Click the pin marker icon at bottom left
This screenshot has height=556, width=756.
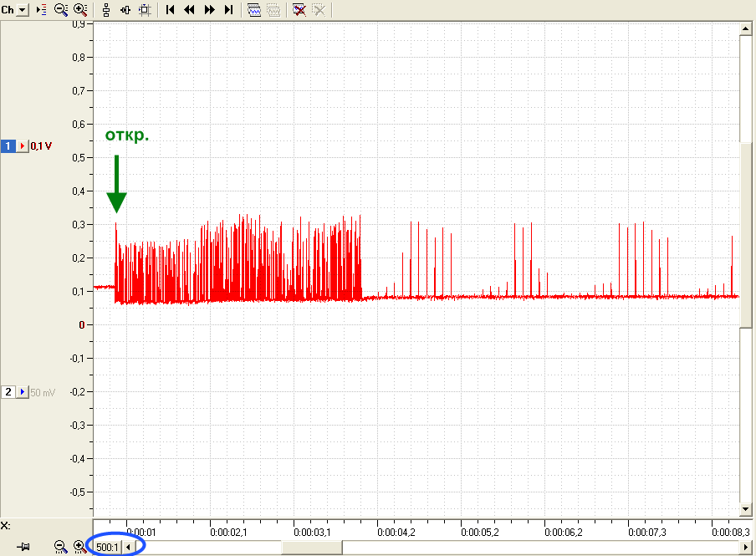point(23,547)
